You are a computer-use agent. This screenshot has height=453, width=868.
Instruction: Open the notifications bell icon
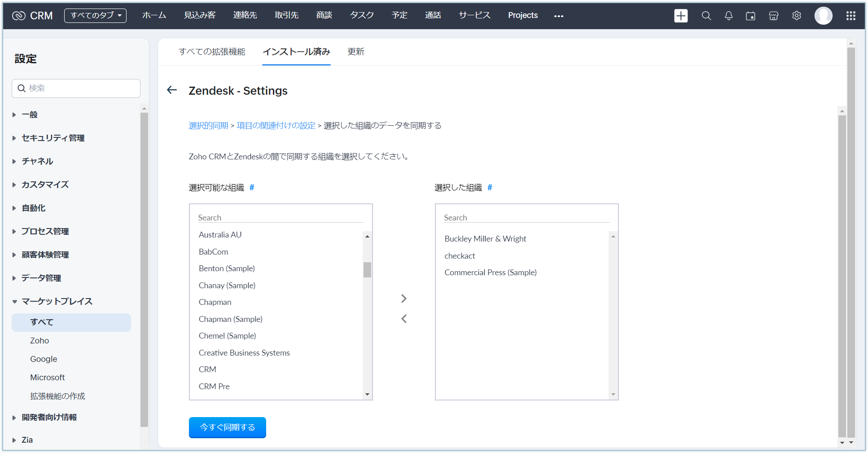728,16
